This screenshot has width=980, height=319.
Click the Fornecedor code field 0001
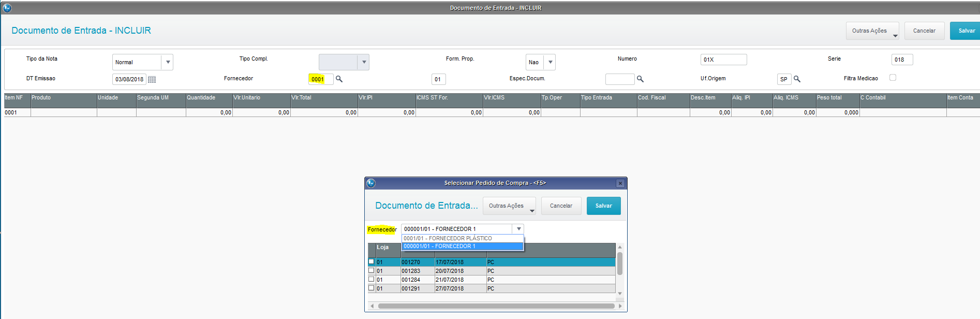coord(321,79)
